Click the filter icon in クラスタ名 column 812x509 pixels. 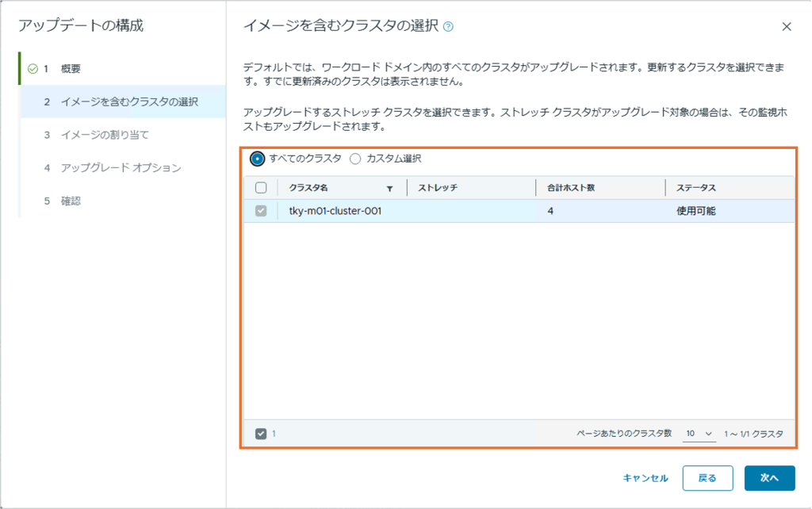(389, 189)
